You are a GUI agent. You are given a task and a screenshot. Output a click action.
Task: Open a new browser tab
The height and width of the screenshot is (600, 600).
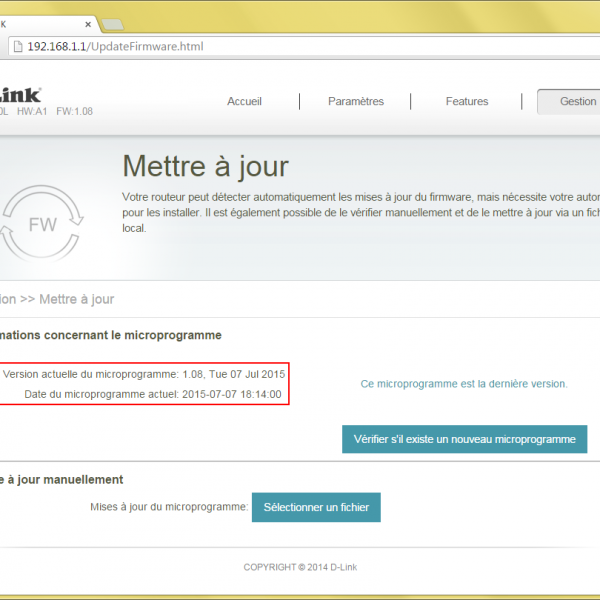(112, 24)
